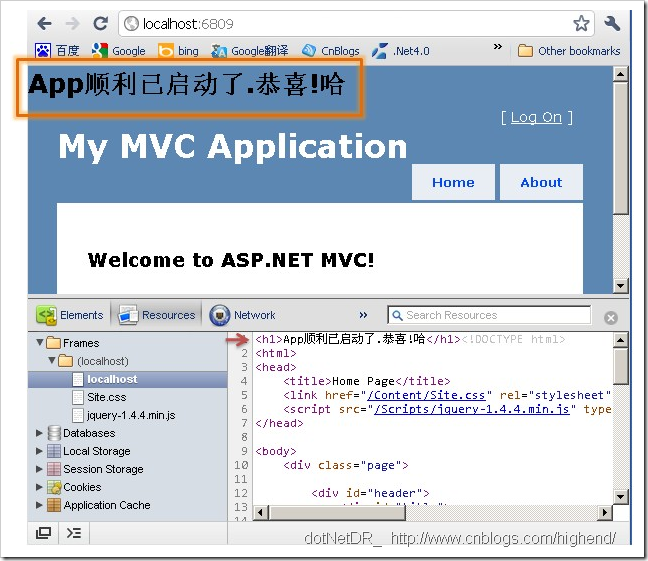The width and height of the screenshot is (648, 561).
Task: Open the bing bookmark
Action: coord(178,51)
